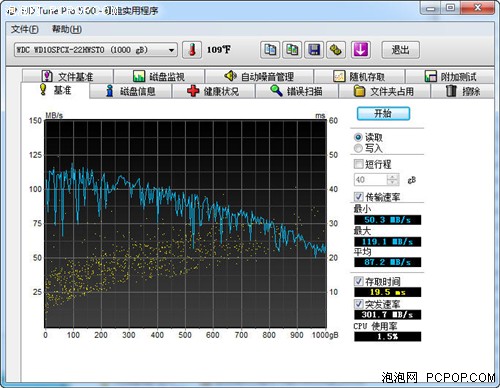The width and height of the screenshot is (500, 388).
Task: Click the purple download arrow icon
Action: tap(361, 50)
